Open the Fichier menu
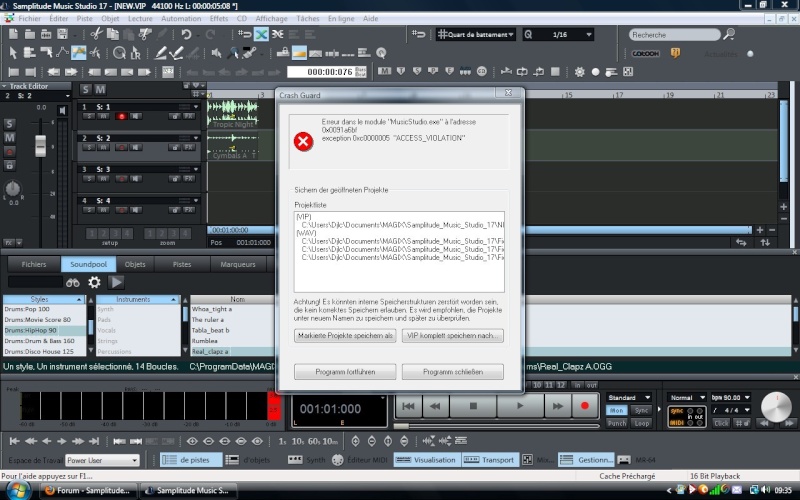 (30, 18)
